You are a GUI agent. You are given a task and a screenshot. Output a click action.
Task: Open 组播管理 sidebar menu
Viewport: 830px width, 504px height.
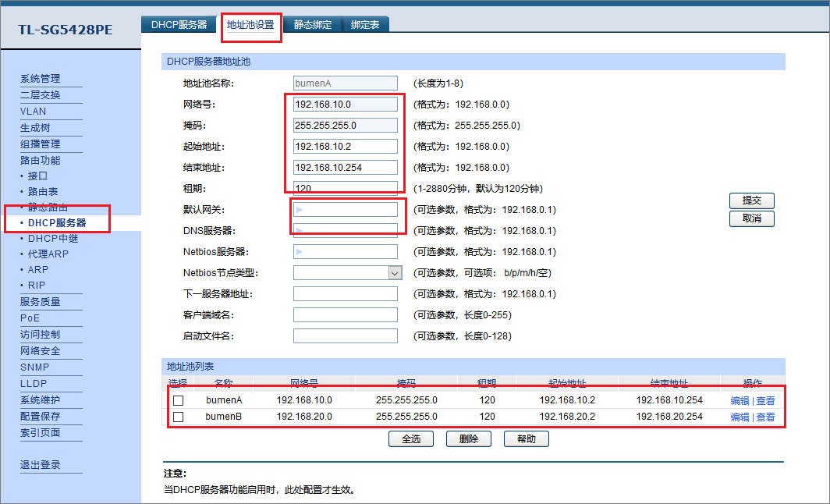[x=41, y=144]
